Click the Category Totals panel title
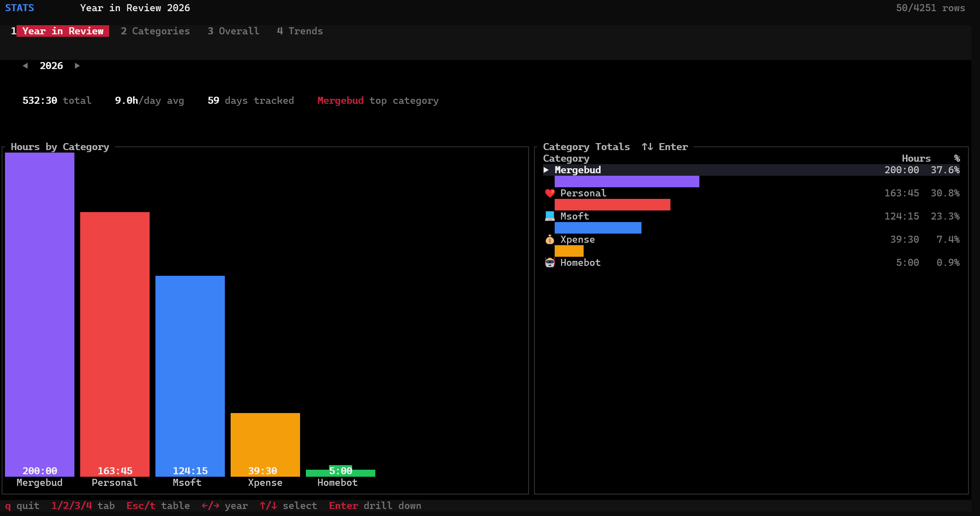Viewport: 980px width, 516px height. point(587,147)
